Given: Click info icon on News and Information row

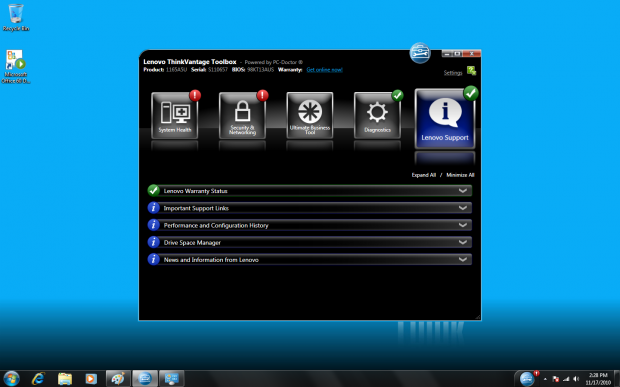Looking at the screenshot, I should pyautogui.click(x=153, y=259).
